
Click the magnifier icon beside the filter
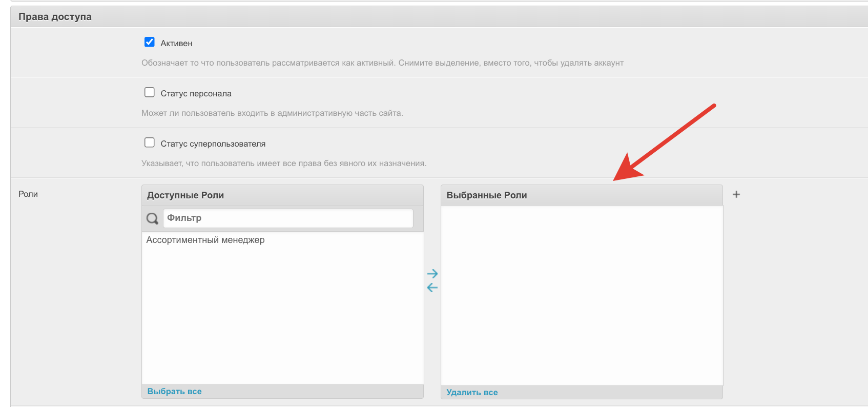tap(152, 218)
